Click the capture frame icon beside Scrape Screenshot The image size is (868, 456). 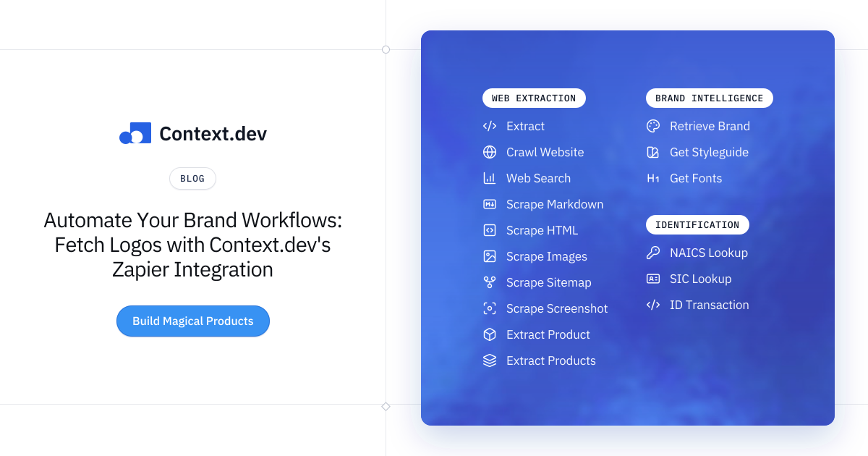tap(490, 308)
